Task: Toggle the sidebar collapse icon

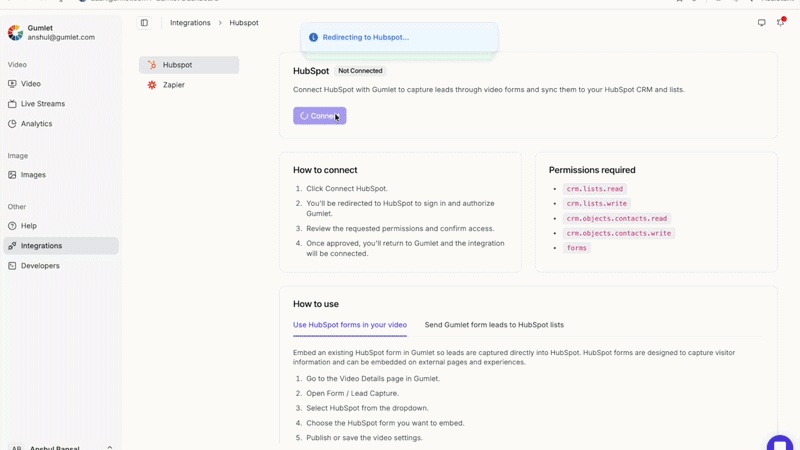Action: coord(144,23)
